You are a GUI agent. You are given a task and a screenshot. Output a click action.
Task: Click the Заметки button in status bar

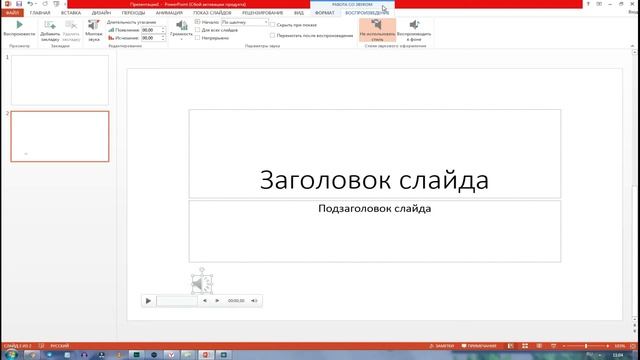pos(442,346)
